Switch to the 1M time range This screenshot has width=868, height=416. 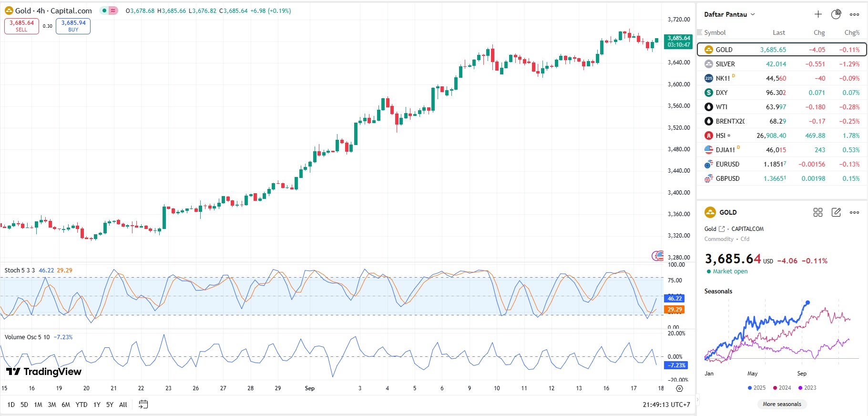pyautogui.click(x=38, y=405)
